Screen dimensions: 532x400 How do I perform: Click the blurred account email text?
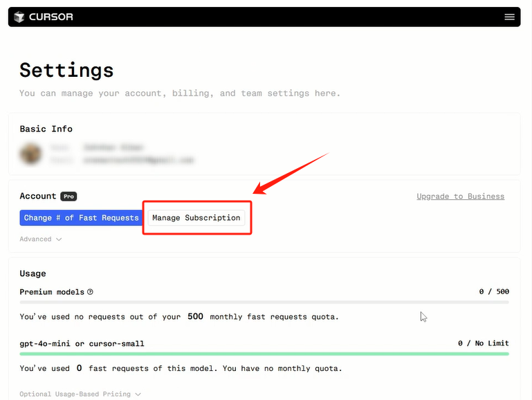coord(138,160)
